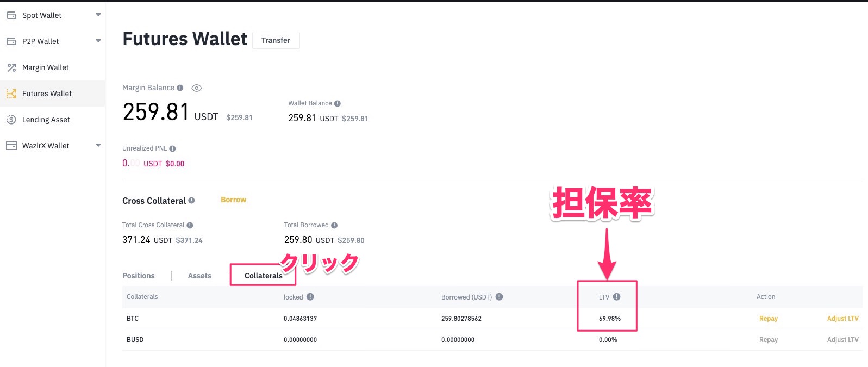This screenshot has width=868, height=367.
Task: Click the Wallet Balance info icon
Action: click(338, 103)
